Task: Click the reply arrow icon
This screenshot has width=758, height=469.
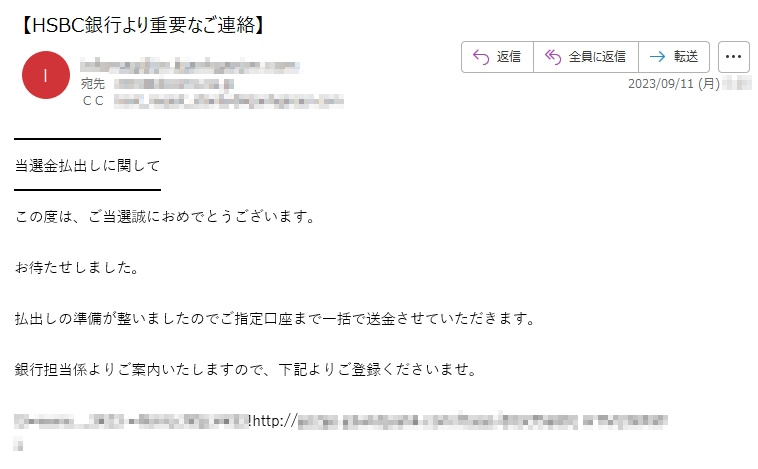Action: (481, 57)
